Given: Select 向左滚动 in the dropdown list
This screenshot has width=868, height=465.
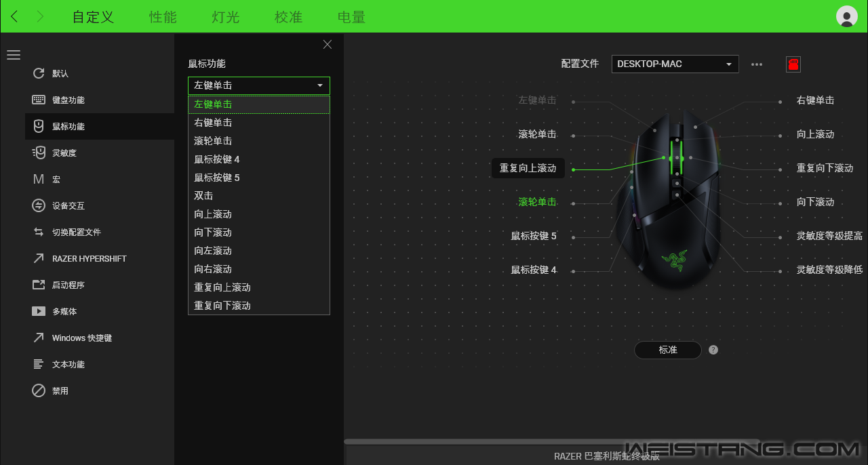Looking at the screenshot, I should [213, 251].
